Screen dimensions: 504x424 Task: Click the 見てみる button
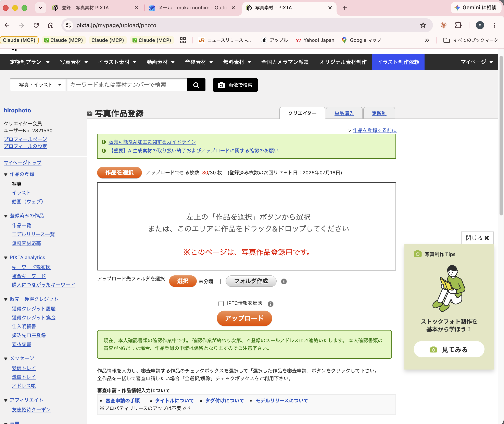pyautogui.click(x=449, y=349)
